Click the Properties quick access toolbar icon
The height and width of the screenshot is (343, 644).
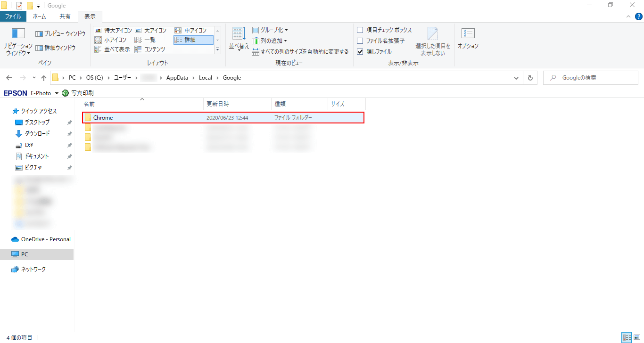pyautogui.click(x=19, y=6)
